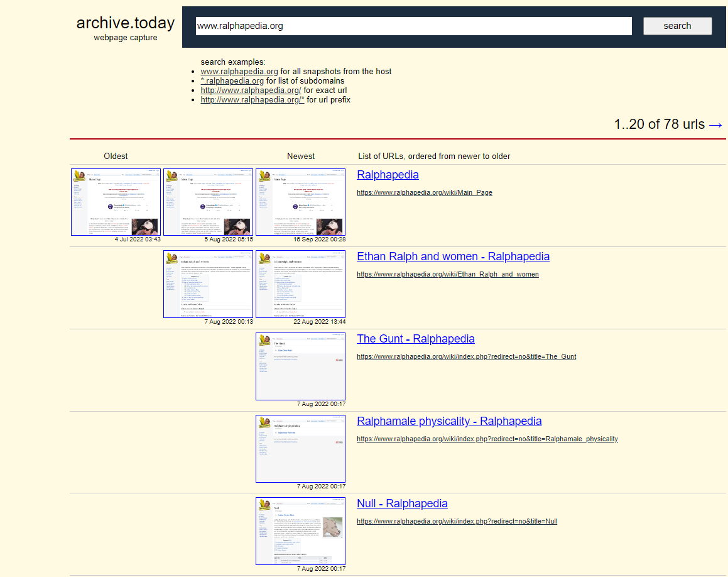Click 'List of URLs, ordered from newer to older'

click(434, 156)
